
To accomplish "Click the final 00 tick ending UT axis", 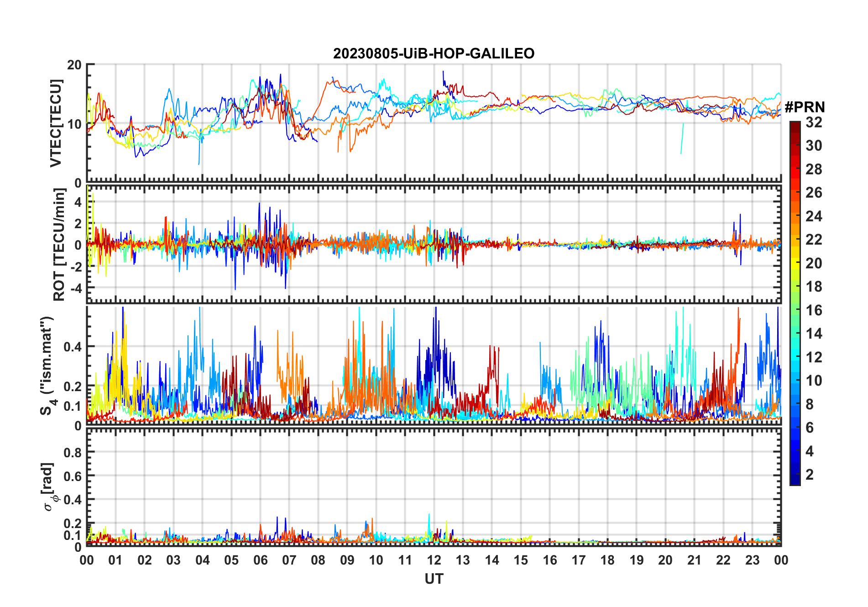I will click(781, 560).
